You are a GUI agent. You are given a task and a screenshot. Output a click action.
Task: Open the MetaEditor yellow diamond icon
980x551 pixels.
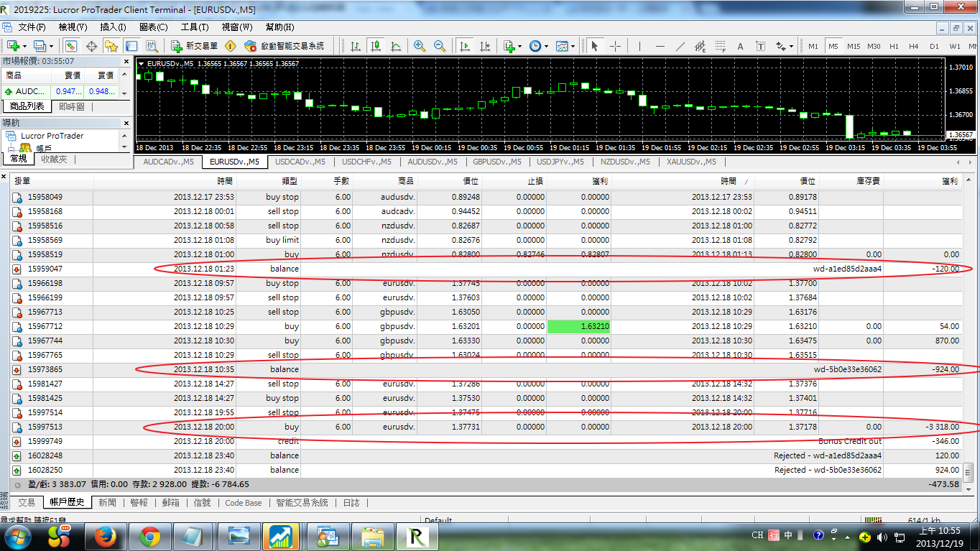[x=230, y=46]
